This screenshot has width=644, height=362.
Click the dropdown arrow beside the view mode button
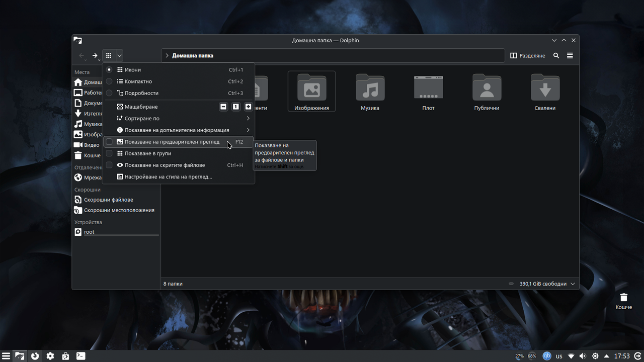click(119, 56)
